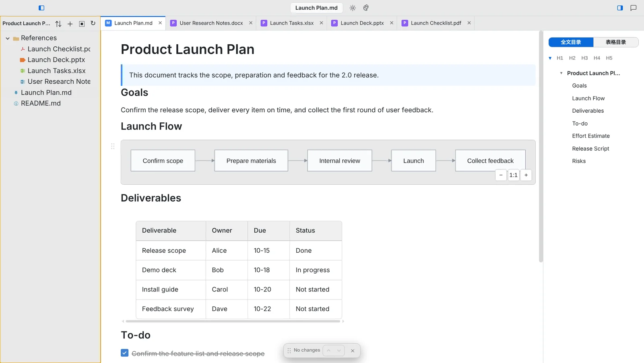Click the Launch Tasks.xlsx file icon
This screenshot has height=363, width=644.
pyautogui.click(x=23, y=71)
